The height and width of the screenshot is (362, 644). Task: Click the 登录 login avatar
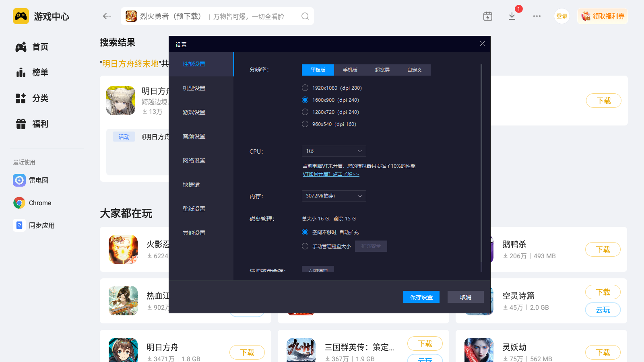point(562,16)
